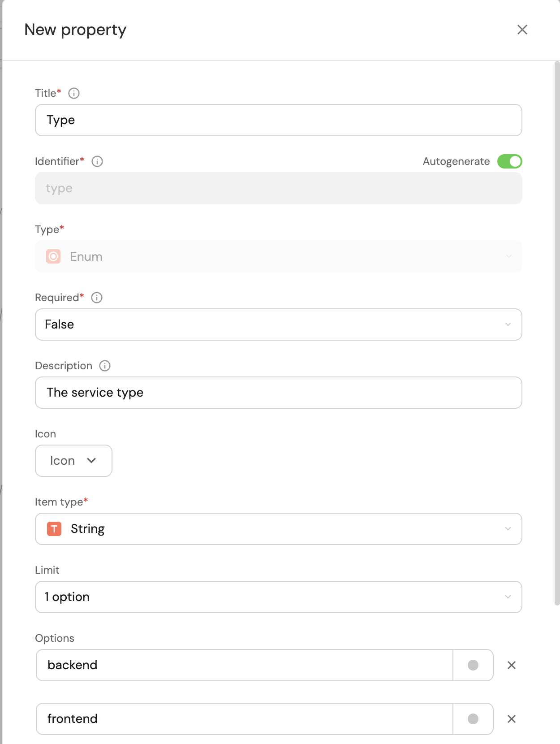Click the info icon next to Required
Image resolution: width=560 pixels, height=744 pixels.
tap(97, 298)
